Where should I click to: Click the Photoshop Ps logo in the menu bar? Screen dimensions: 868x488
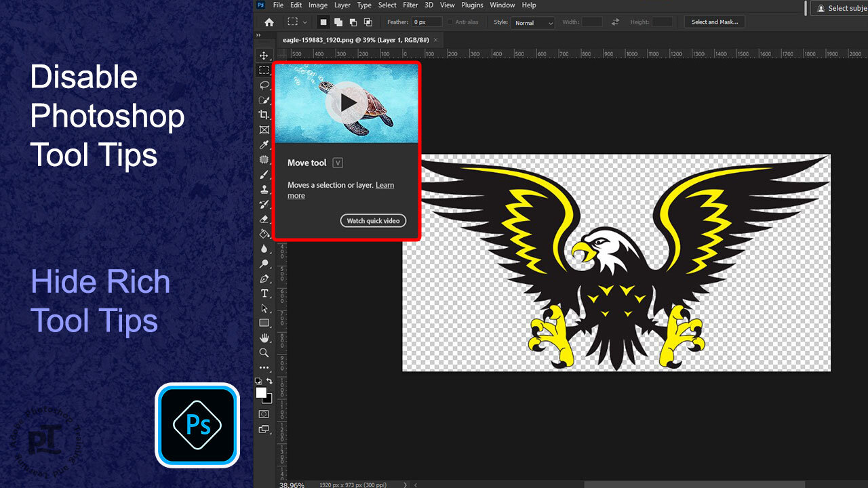coord(260,5)
